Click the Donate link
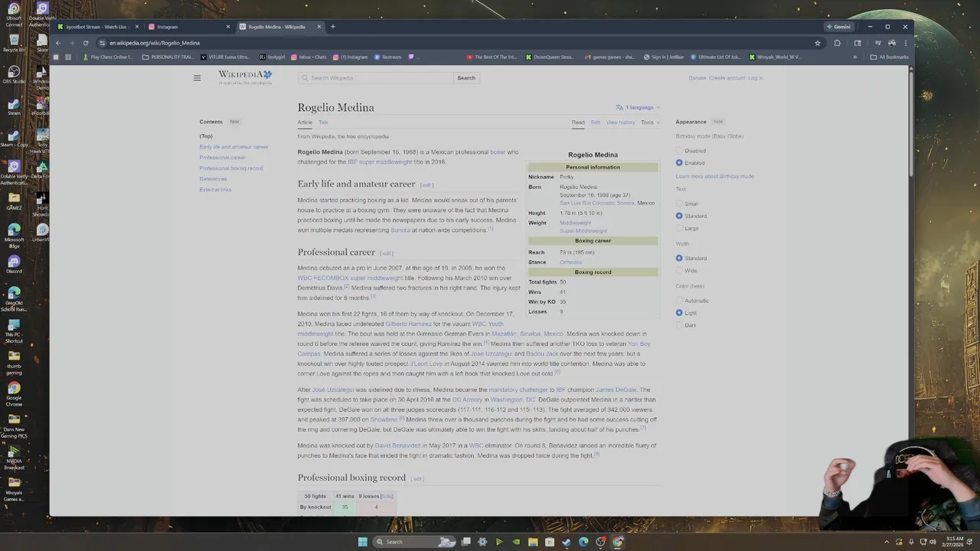 (x=697, y=78)
